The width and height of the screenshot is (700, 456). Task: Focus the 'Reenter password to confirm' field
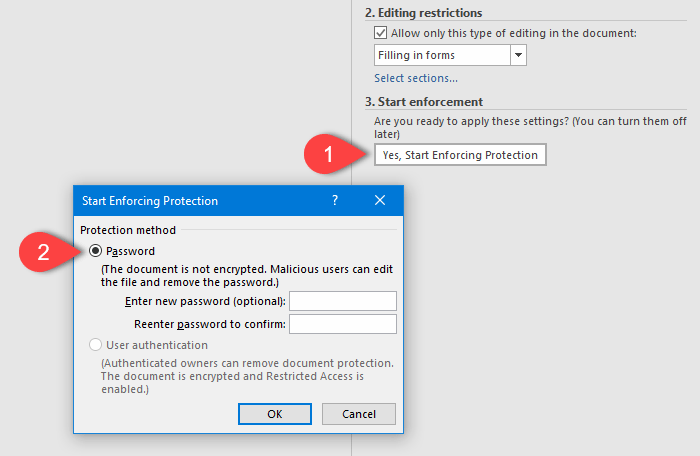(x=343, y=324)
